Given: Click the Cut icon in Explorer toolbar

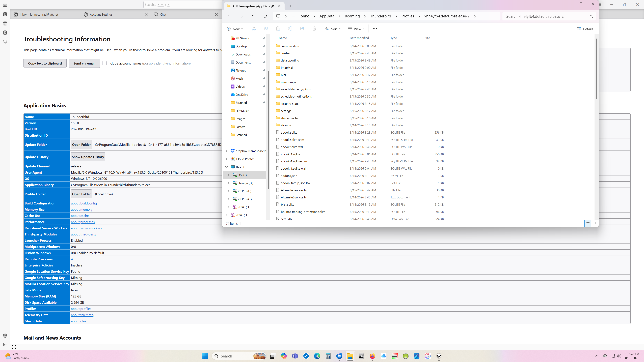Looking at the screenshot, I should (254, 29).
